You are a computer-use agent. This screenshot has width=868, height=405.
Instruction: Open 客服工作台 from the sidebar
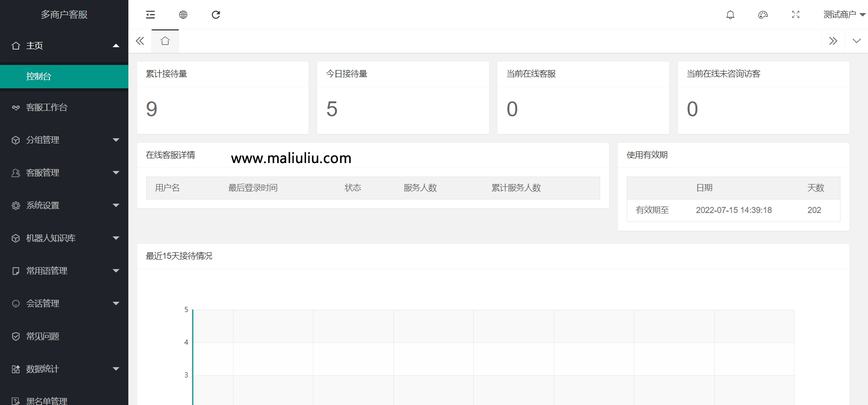64,107
